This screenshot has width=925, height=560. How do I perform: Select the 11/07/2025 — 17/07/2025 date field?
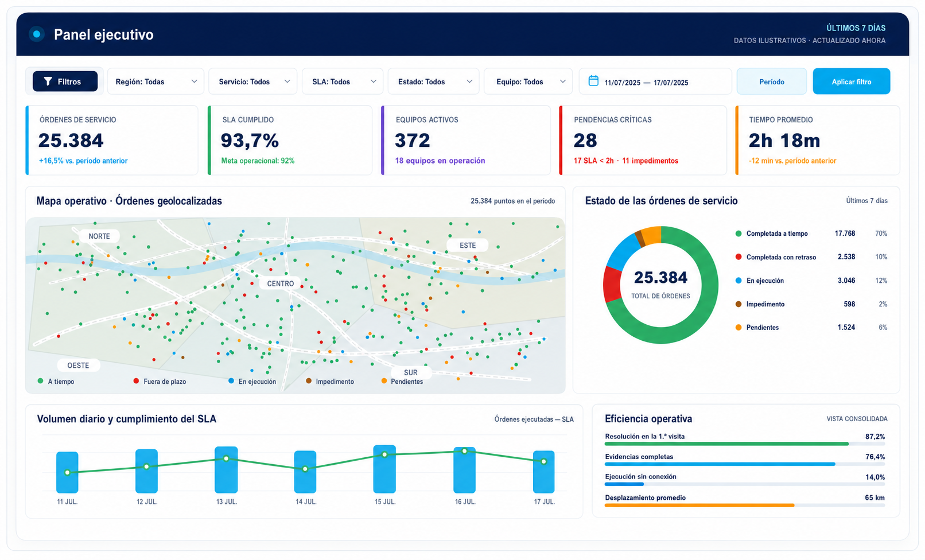click(x=655, y=81)
